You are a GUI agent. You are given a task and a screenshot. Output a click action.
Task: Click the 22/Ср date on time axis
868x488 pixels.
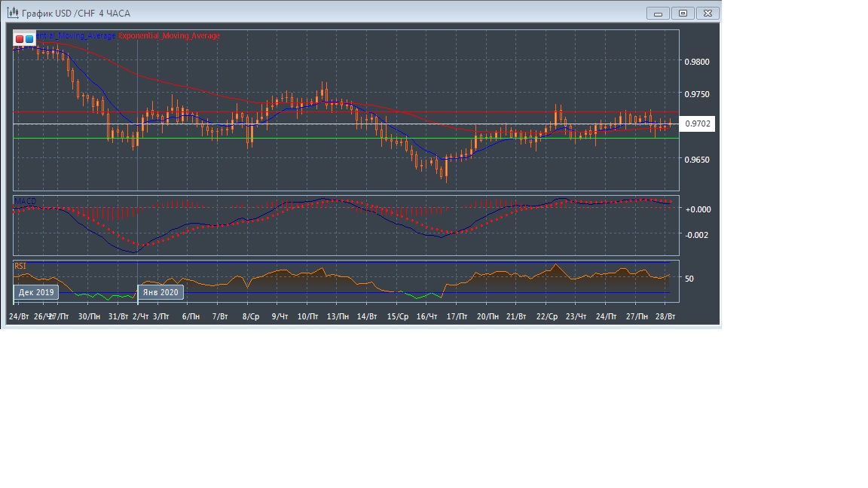pyautogui.click(x=547, y=317)
